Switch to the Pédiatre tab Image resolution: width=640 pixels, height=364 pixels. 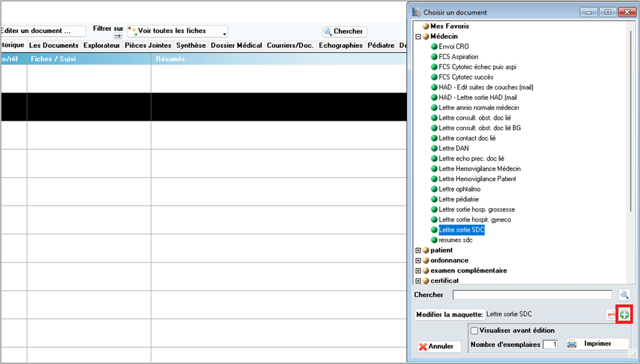coord(381,45)
